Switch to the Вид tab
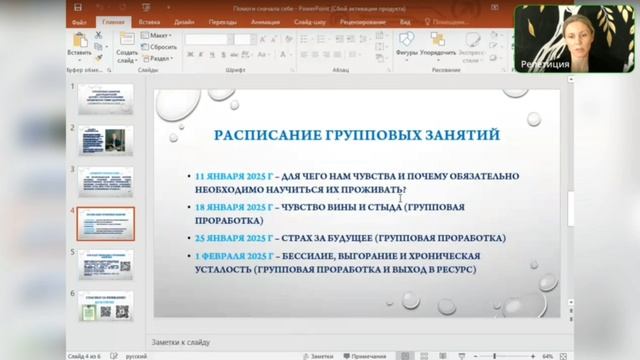The image size is (640, 360). [405, 22]
